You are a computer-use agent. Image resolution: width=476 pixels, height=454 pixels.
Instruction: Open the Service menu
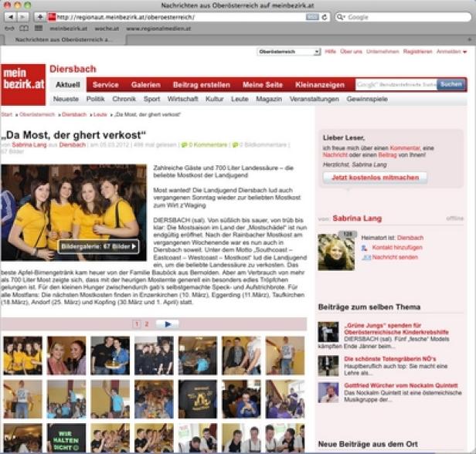pos(105,85)
